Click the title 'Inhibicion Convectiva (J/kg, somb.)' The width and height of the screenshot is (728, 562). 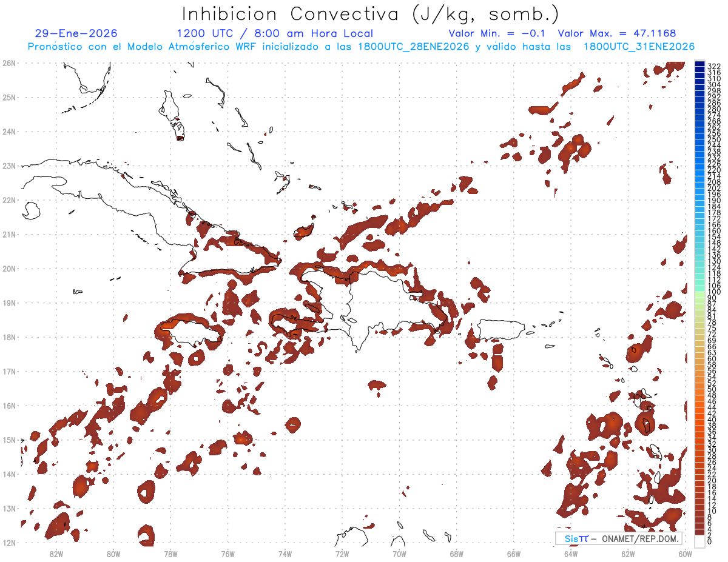[371, 14]
